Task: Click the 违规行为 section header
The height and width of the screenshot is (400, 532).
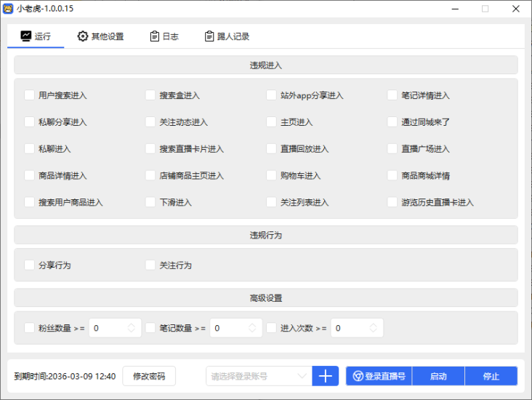Action: tap(266, 235)
